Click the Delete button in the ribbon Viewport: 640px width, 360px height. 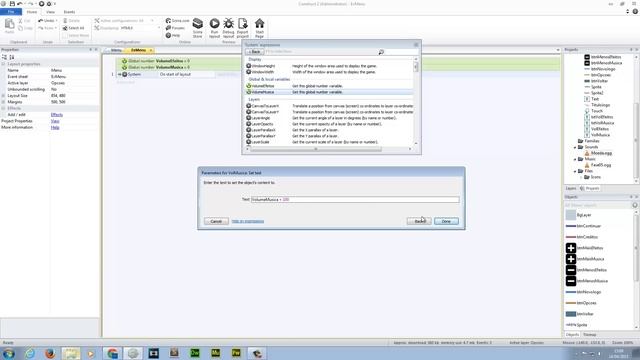point(71,20)
